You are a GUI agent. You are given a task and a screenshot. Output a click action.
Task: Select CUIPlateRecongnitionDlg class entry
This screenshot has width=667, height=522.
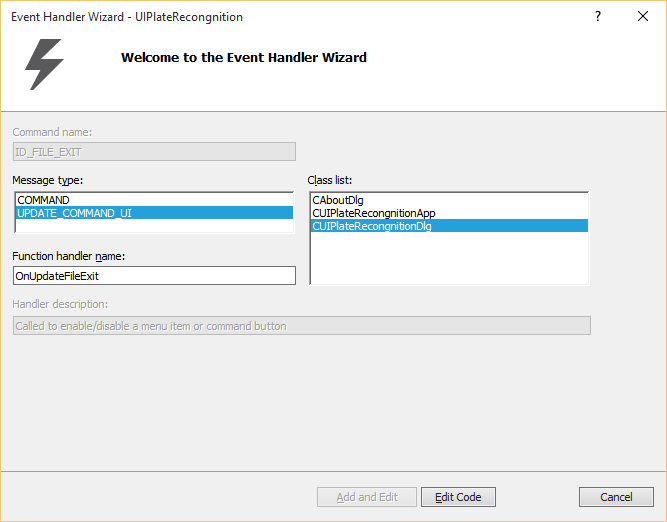point(450,226)
